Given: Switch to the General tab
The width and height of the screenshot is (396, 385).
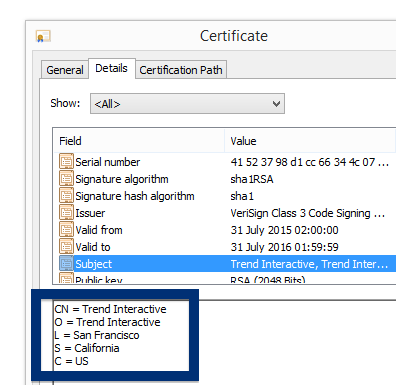Looking at the screenshot, I should (x=65, y=70).
